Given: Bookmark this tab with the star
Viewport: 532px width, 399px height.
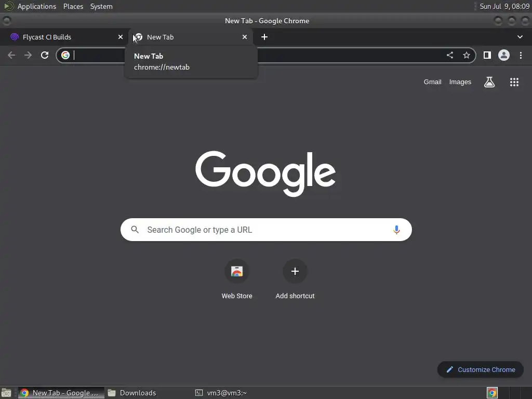Looking at the screenshot, I should point(467,55).
